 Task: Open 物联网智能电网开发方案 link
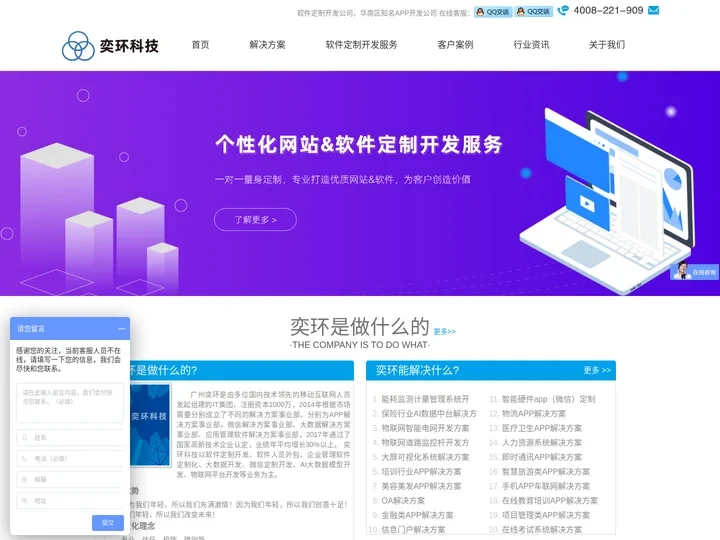tap(425, 428)
